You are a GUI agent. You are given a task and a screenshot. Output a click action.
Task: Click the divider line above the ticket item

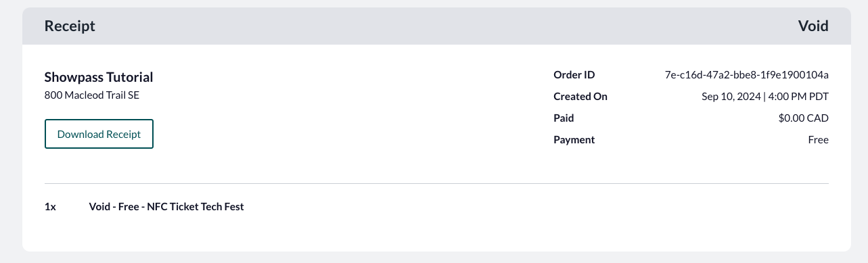click(x=436, y=183)
